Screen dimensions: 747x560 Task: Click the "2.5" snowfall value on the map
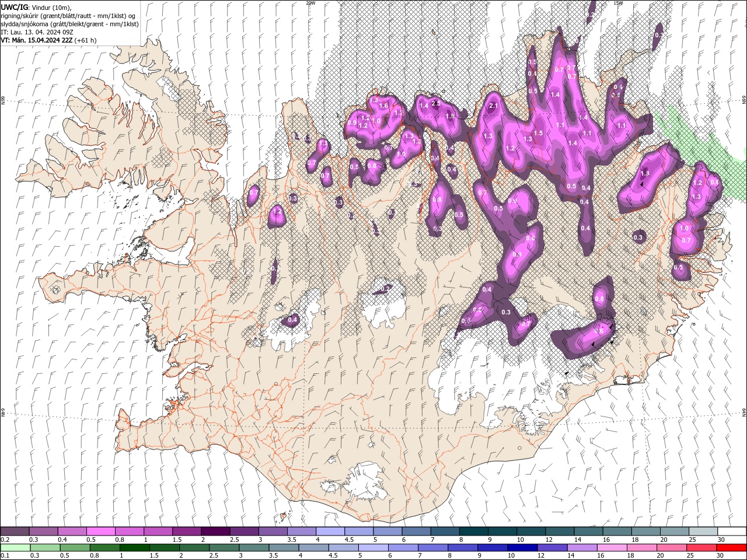[x=435, y=103]
